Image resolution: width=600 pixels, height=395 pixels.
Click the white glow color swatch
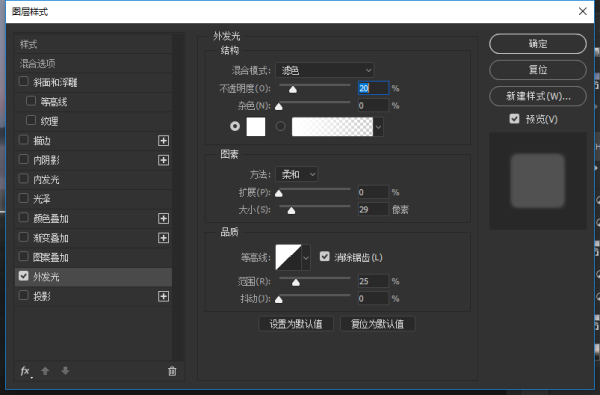point(256,127)
